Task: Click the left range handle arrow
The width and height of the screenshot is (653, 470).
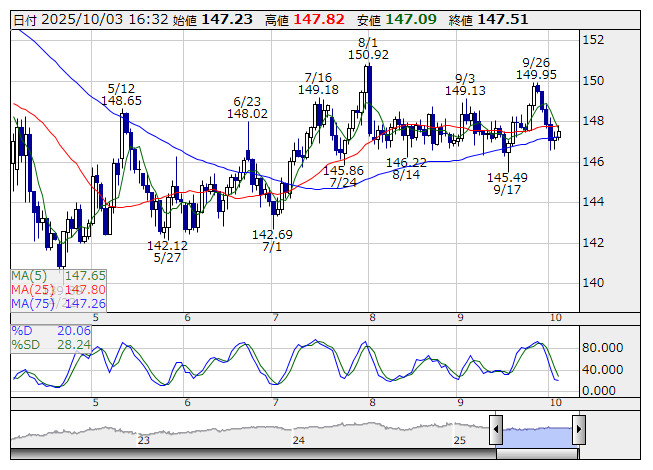Action: 495,430
